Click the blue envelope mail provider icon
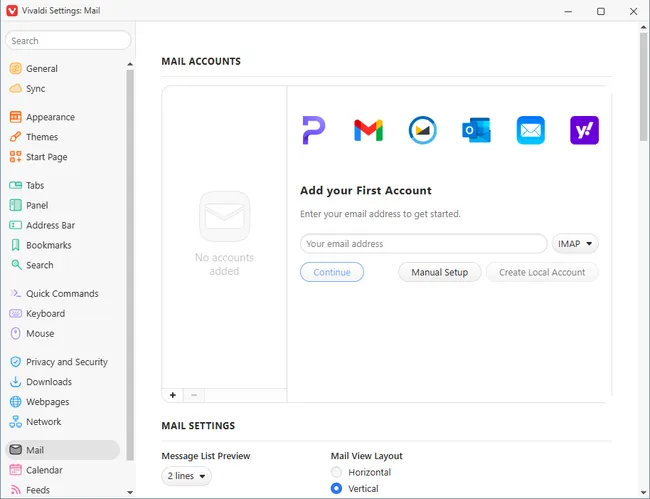 (x=530, y=130)
